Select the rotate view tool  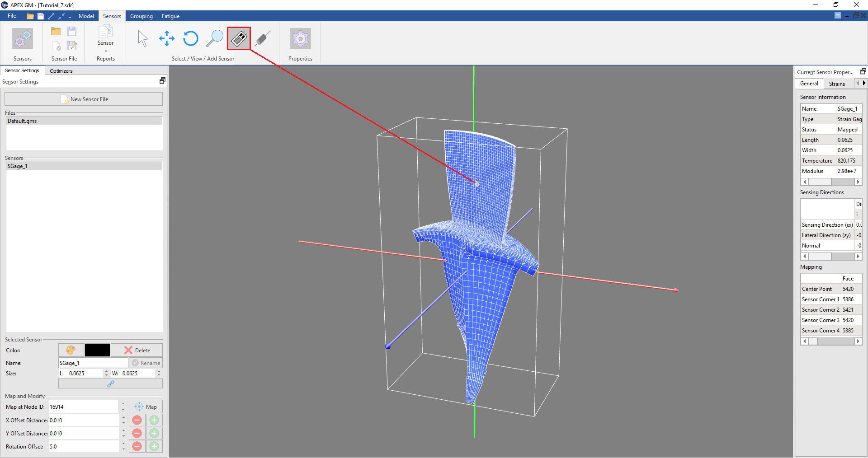tap(191, 39)
